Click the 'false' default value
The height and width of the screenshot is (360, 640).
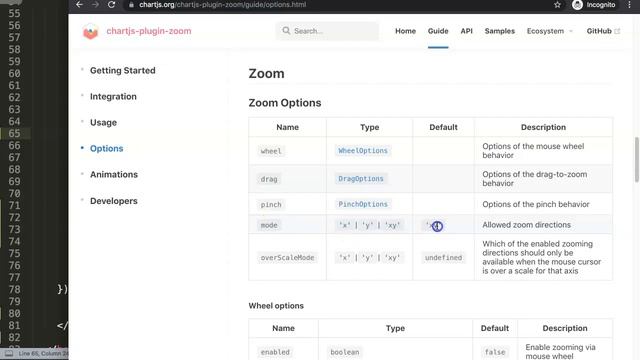(495, 352)
